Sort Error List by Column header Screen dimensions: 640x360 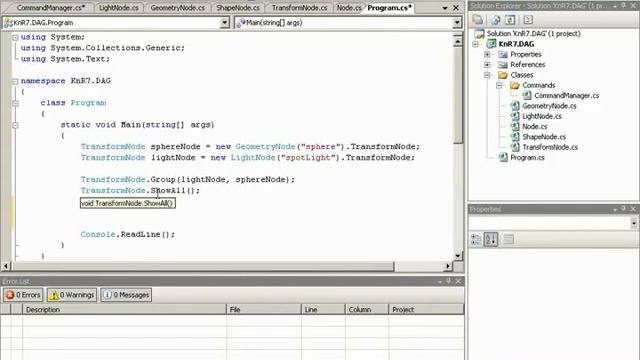[x=367, y=309]
